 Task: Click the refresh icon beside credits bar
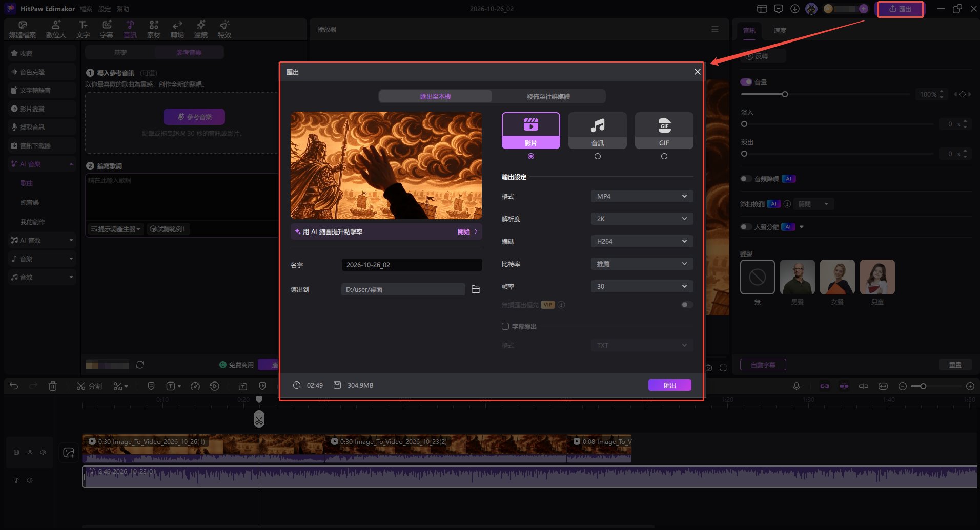click(x=140, y=365)
